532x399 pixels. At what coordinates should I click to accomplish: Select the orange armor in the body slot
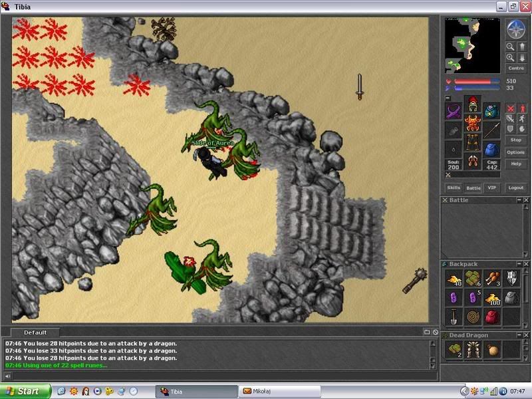click(x=473, y=123)
